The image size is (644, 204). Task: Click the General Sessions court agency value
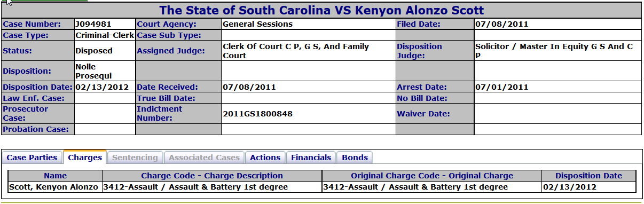[x=257, y=24]
